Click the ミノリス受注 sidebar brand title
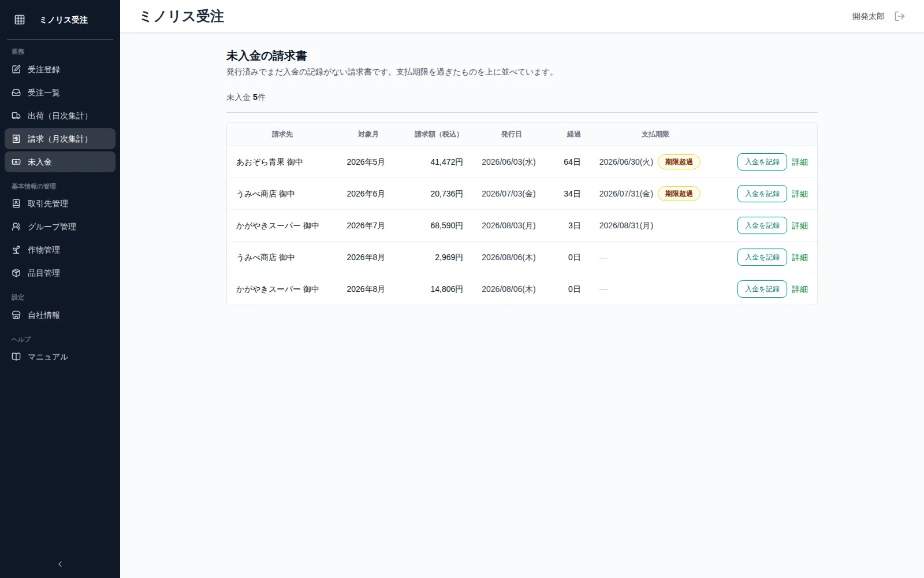Screen dimensions: 924x578 click(64, 20)
